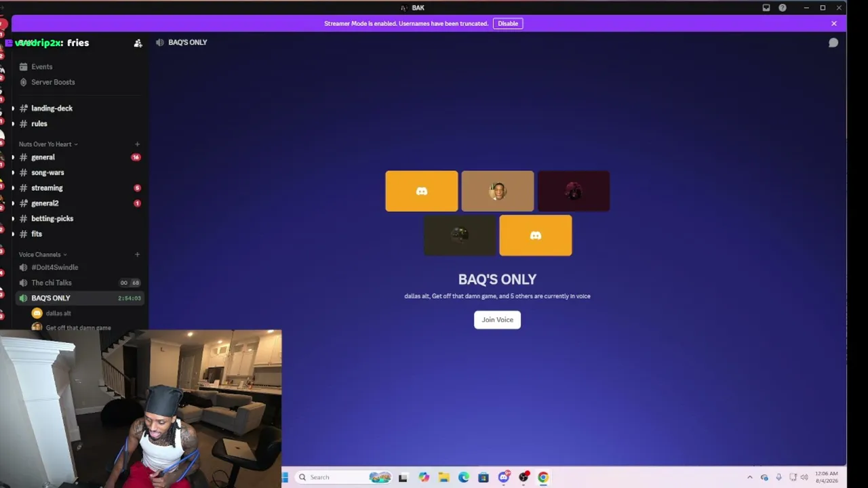
Task: Click the BAQ'S ONLY channel header title
Action: [x=188, y=43]
